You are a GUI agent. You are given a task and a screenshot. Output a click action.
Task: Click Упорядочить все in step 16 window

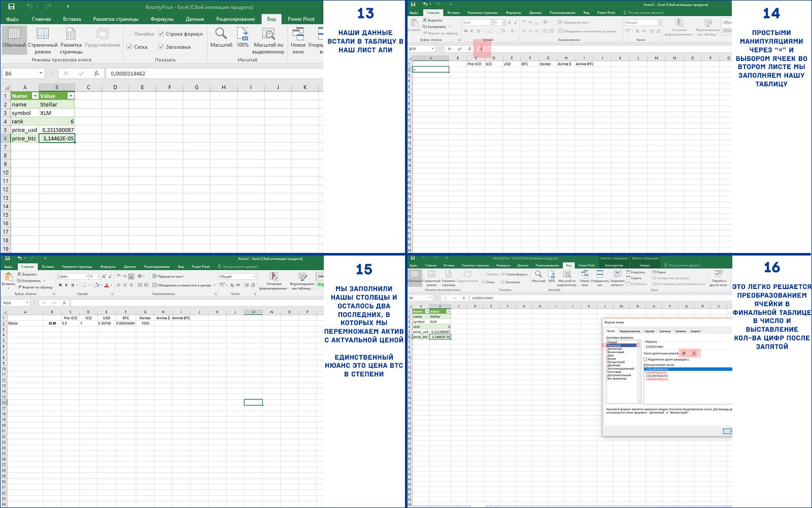tap(600, 278)
